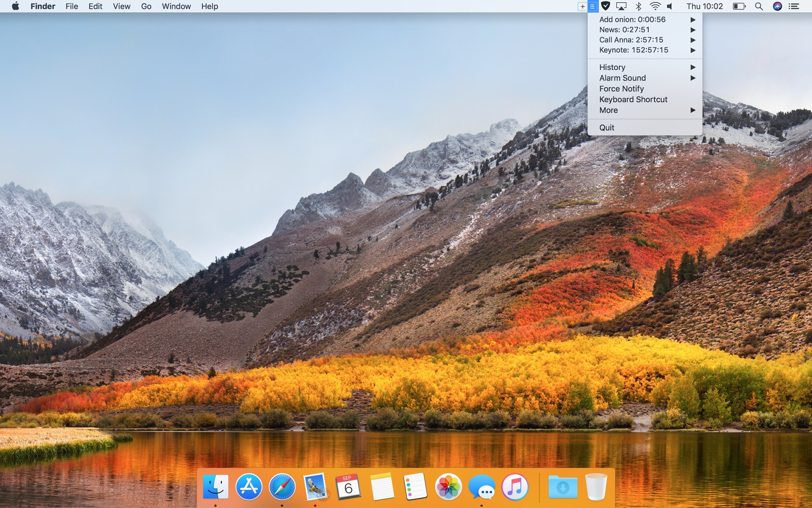
Task: Open Messages from the Dock
Action: (x=482, y=486)
